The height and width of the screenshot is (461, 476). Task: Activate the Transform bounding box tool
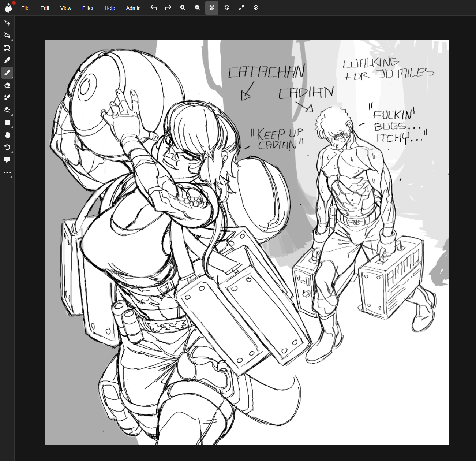click(7, 48)
